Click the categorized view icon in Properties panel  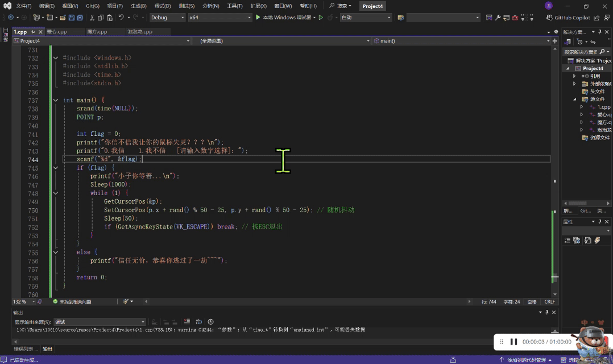(x=568, y=241)
